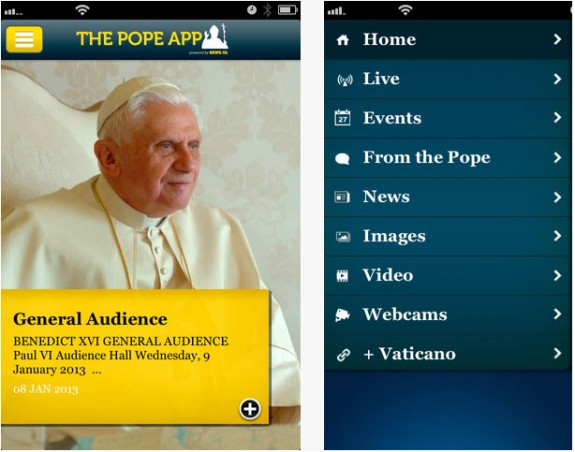The image size is (575, 452).
Task: Select the Home house icon
Action: point(343,40)
